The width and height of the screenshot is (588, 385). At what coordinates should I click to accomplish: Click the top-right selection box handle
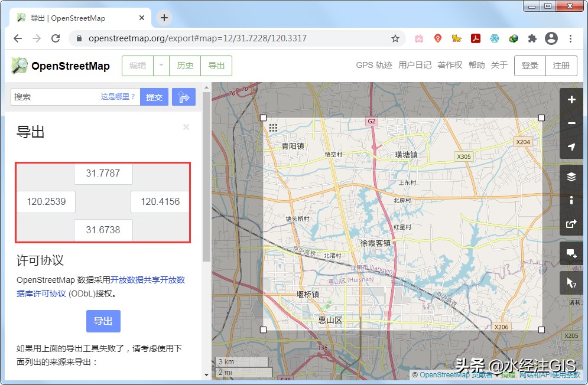(x=541, y=118)
